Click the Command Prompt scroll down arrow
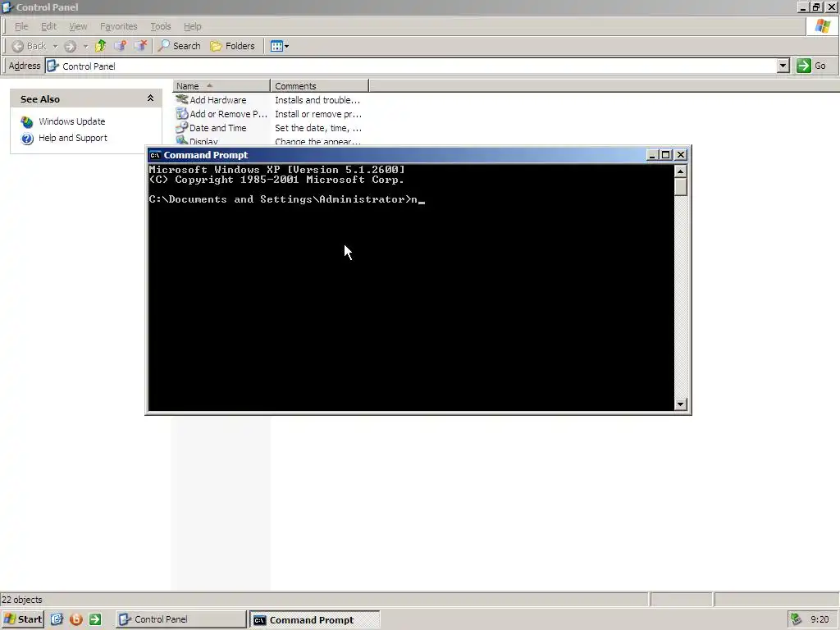Viewport: 840px width, 630px height. 680,404
